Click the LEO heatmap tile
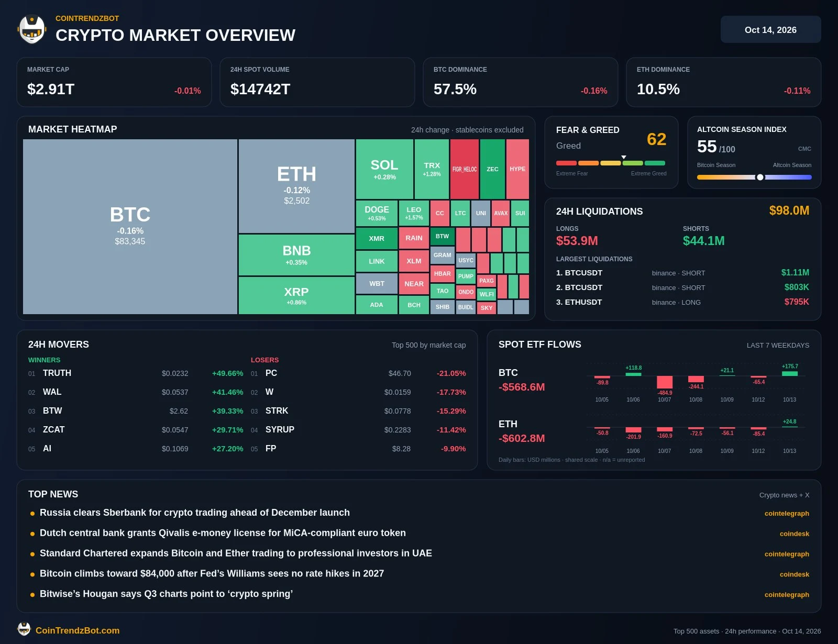838x644 pixels. coord(414,213)
